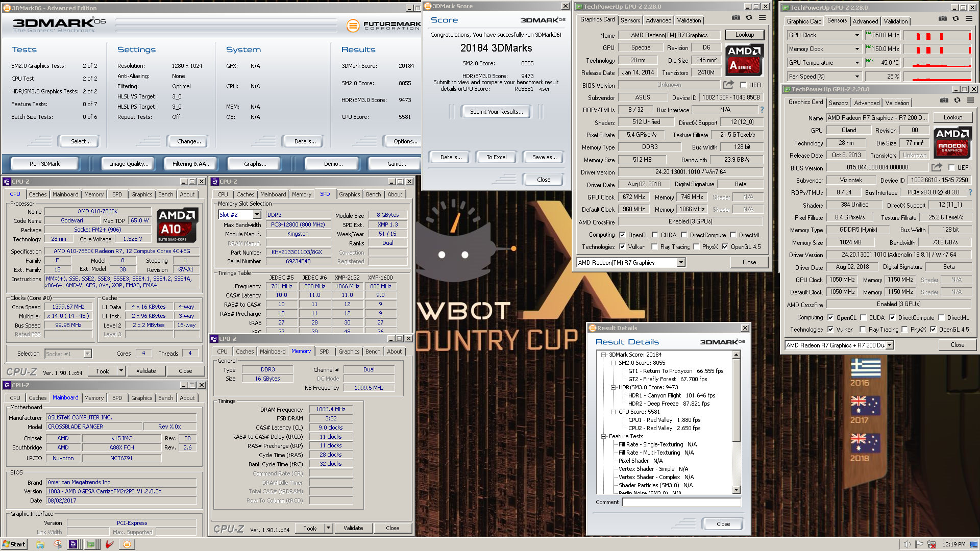
Task: Open the AMD Radeon(TM) R7 Graphics GPU selector
Action: click(631, 263)
